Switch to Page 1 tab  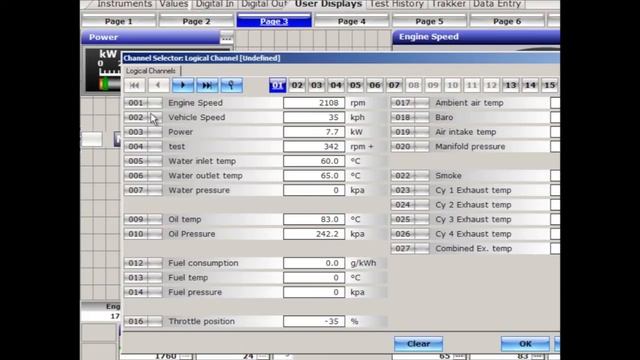(119, 21)
